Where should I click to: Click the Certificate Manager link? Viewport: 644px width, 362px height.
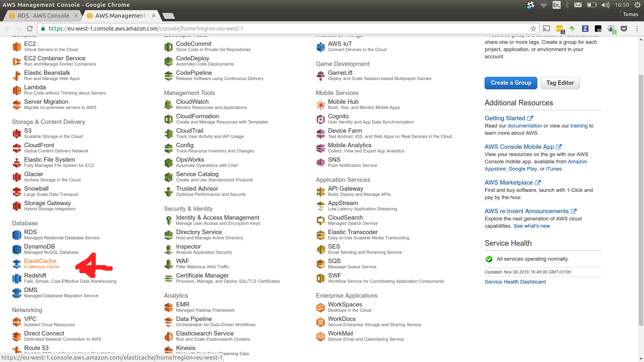202,276
